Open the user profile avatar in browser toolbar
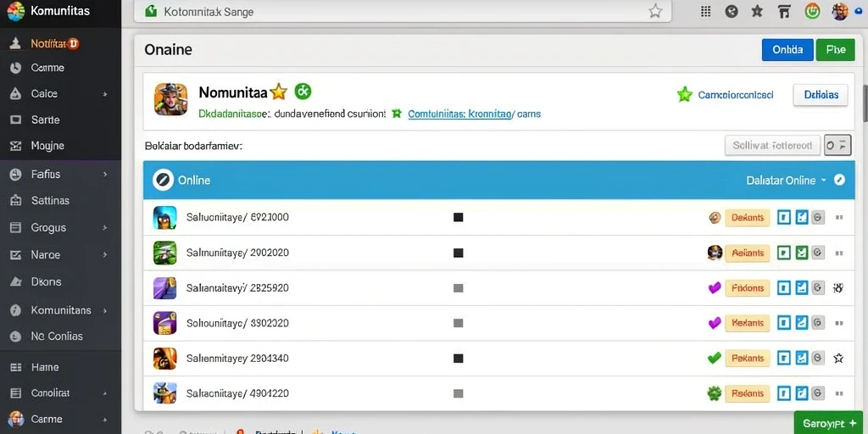 (840, 11)
